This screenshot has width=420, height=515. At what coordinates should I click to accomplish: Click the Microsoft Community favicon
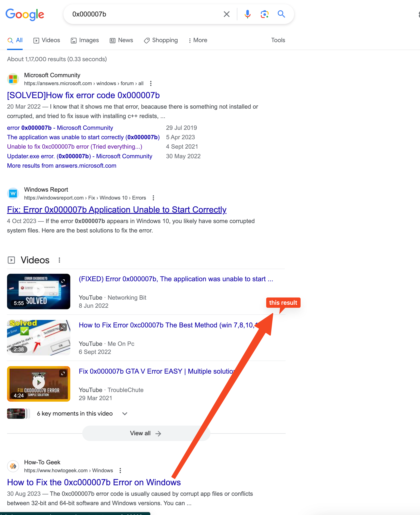(x=13, y=79)
